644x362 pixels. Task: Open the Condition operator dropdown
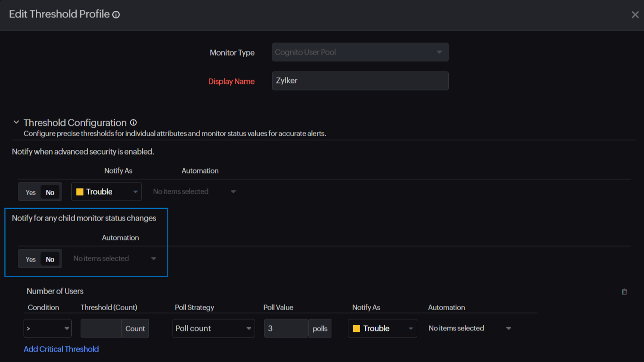pos(47,329)
